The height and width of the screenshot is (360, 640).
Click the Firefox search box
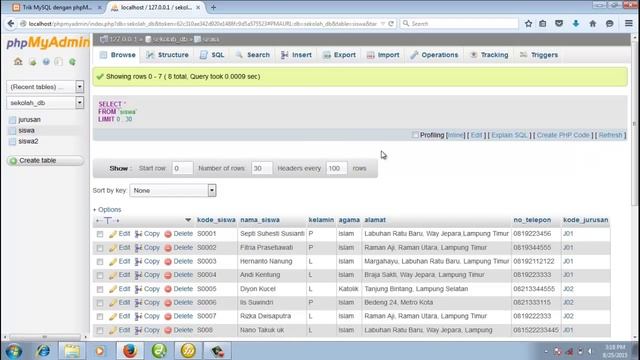[x=459, y=24]
